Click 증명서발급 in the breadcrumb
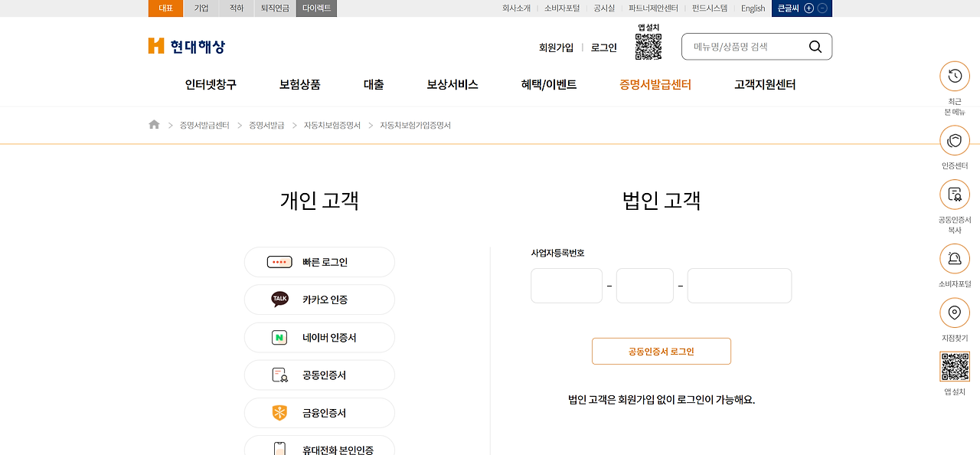The image size is (980, 455). (x=266, y=125)
